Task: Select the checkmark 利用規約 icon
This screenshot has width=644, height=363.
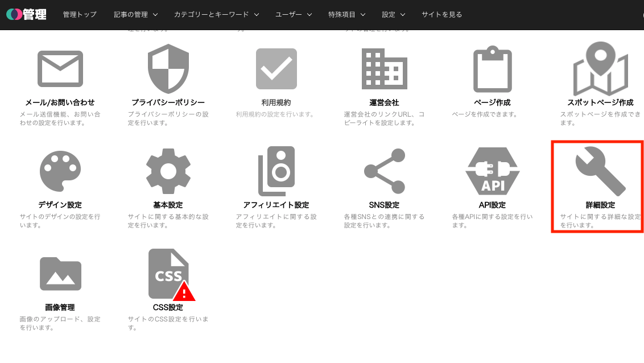Action: 276,69
